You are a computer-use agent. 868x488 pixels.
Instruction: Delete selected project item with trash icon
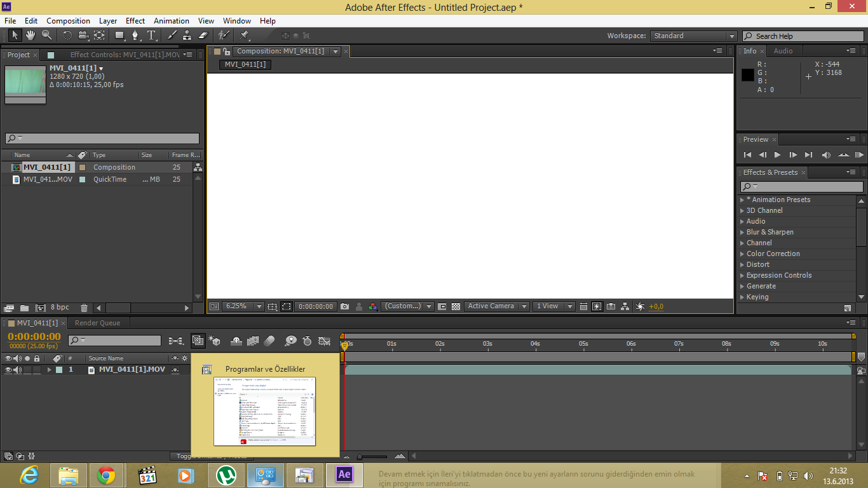84,308
